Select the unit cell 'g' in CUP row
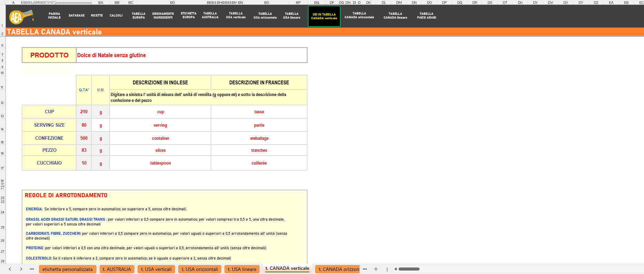This screenshot has height=274, width=644. coord(101,112)
